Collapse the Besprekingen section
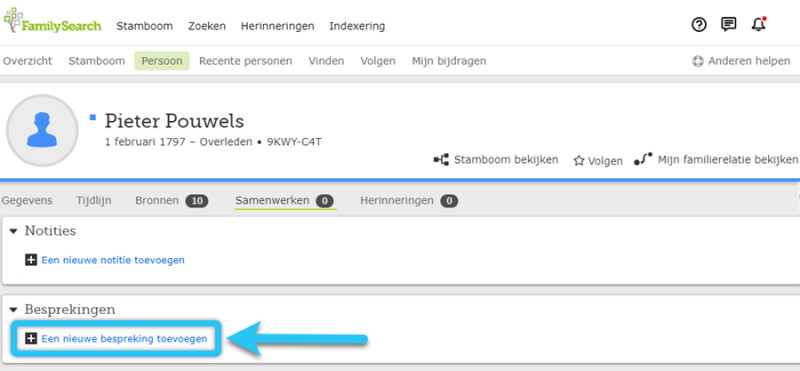 click(14, 310)
